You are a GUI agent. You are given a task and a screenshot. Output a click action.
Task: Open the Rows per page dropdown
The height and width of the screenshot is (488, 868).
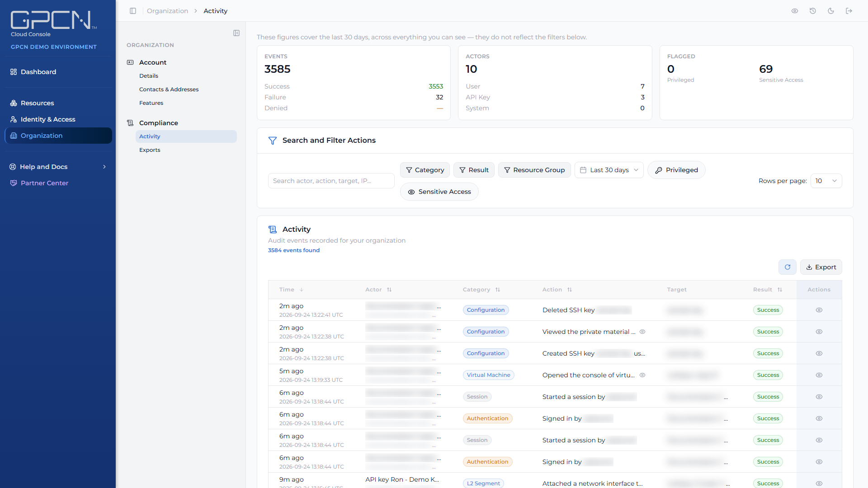pos(826,181)
